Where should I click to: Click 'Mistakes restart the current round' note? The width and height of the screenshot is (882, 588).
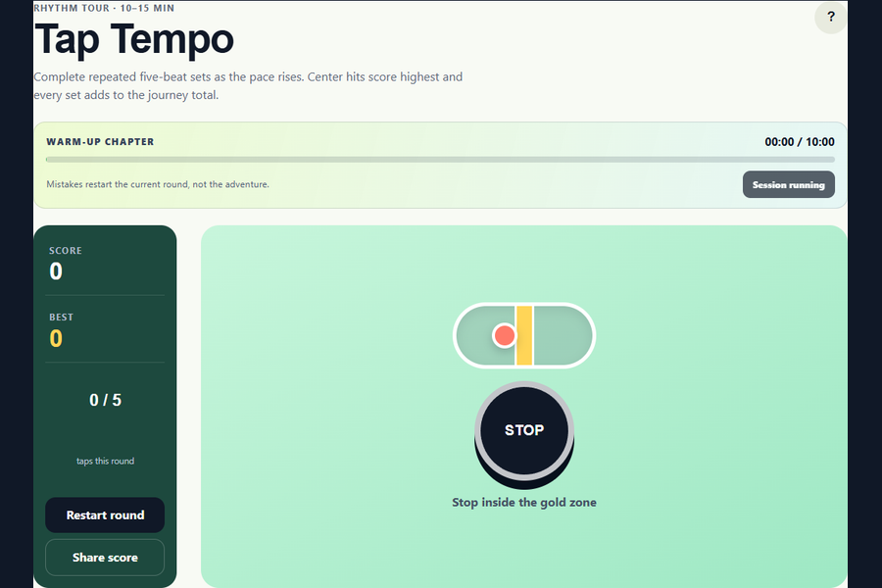(x=158, y=184)
